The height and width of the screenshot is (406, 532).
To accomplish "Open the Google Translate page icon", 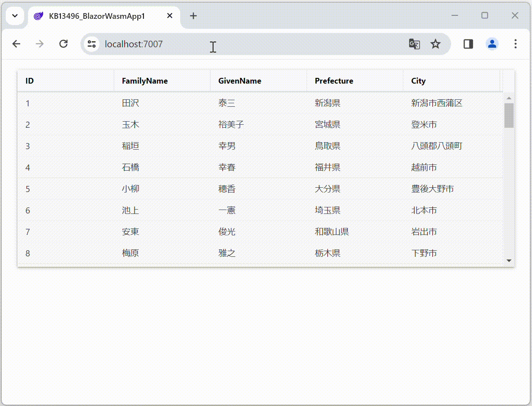I will tap(414, 44).
